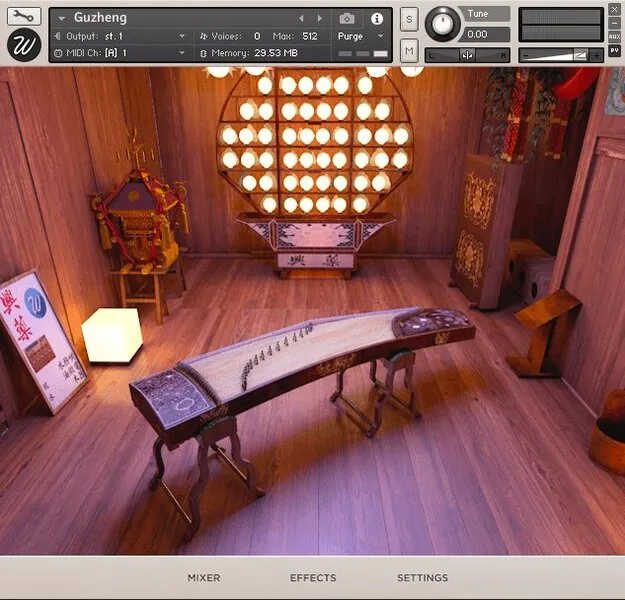Toggle the PV button
This screenshot has height=600, width=625.
tap(614, 51)
